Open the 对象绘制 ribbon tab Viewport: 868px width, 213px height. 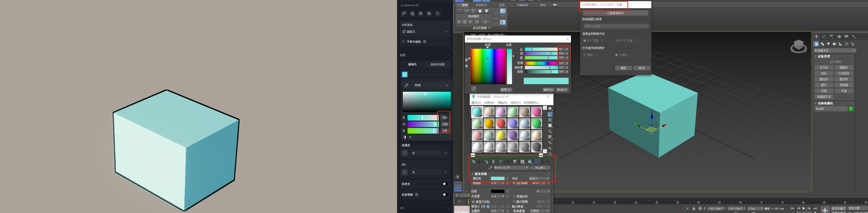click(522, 5)
